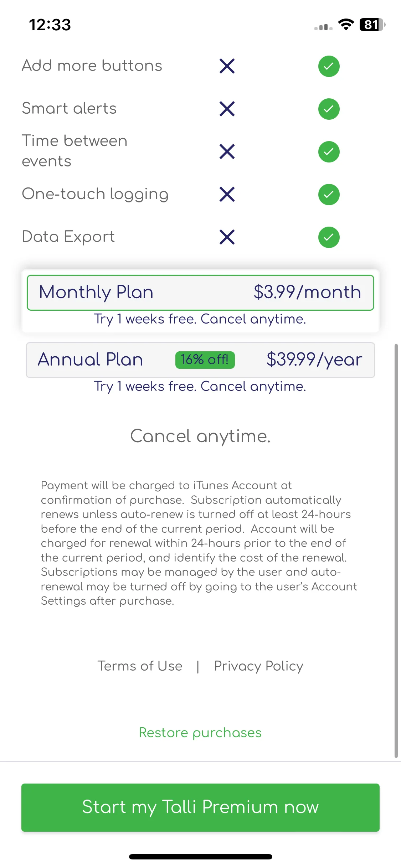
Task: Select the Monthly Plan option
Action: coord(200,293)
